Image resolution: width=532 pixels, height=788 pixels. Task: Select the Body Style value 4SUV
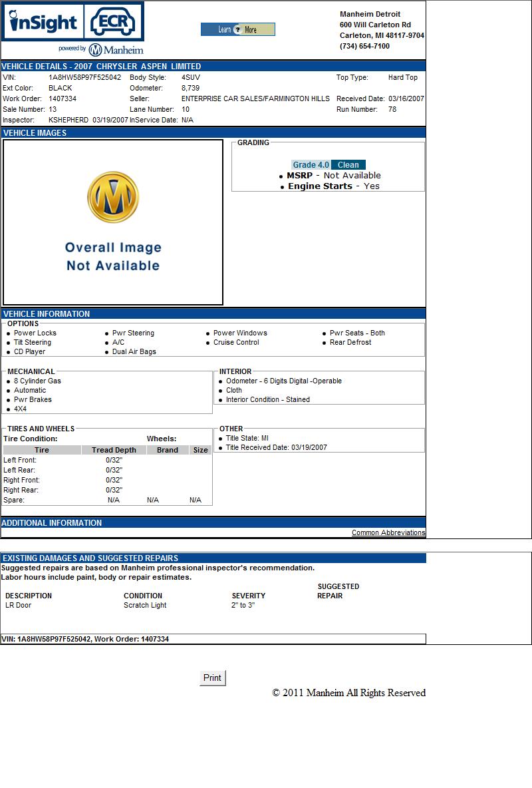click(x=191, y=77)
